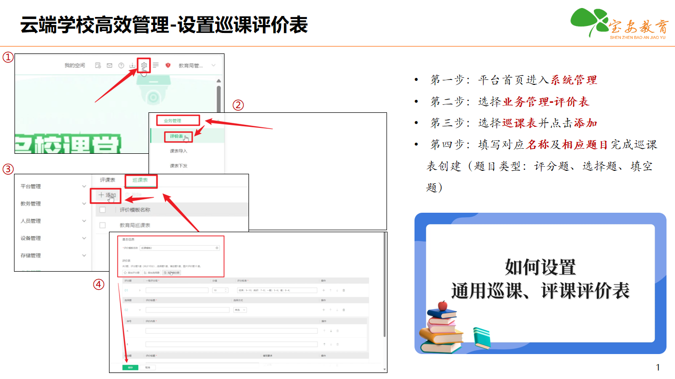Click the clock icon in top header

pos(121,65)
